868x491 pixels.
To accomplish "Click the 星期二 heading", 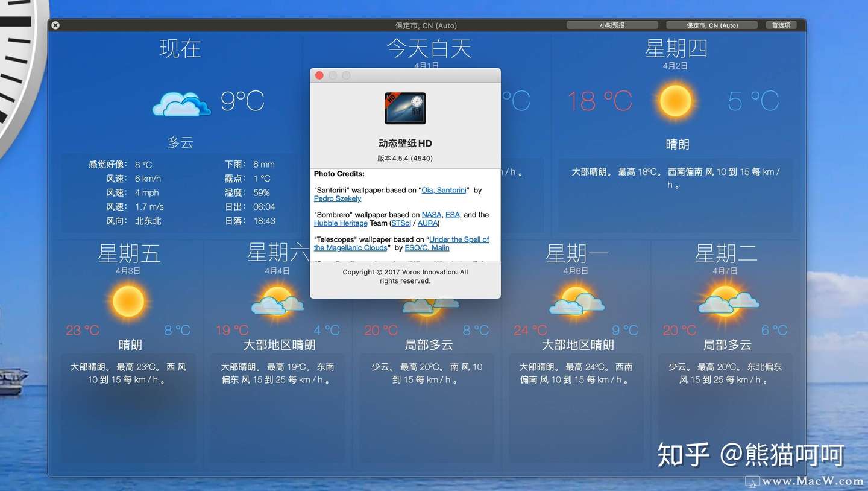I will point(726,253).
